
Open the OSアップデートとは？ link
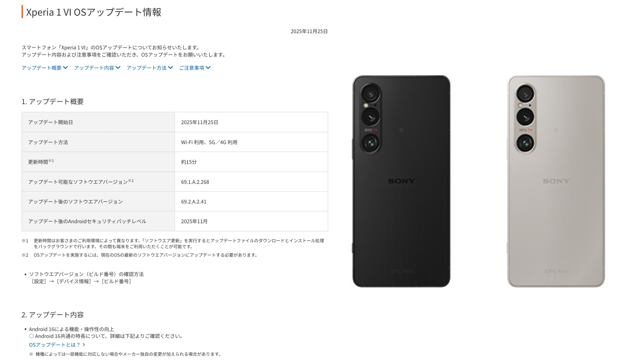55,345
